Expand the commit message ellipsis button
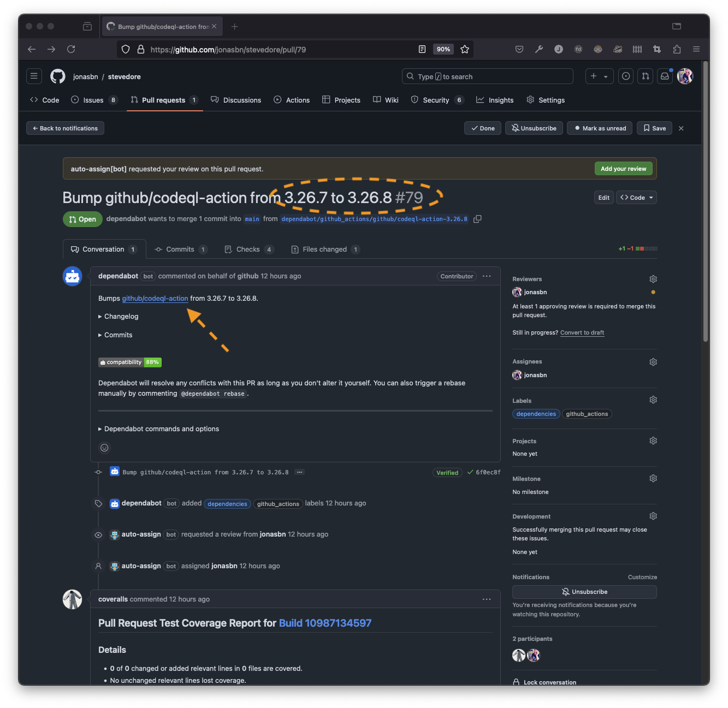 (299, 472)
